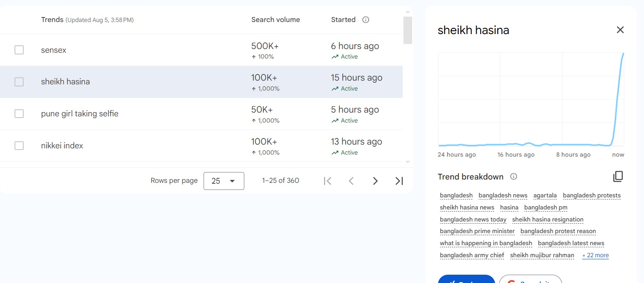
Task: Tick the checkbox for sensex
Action: (19, 50)
